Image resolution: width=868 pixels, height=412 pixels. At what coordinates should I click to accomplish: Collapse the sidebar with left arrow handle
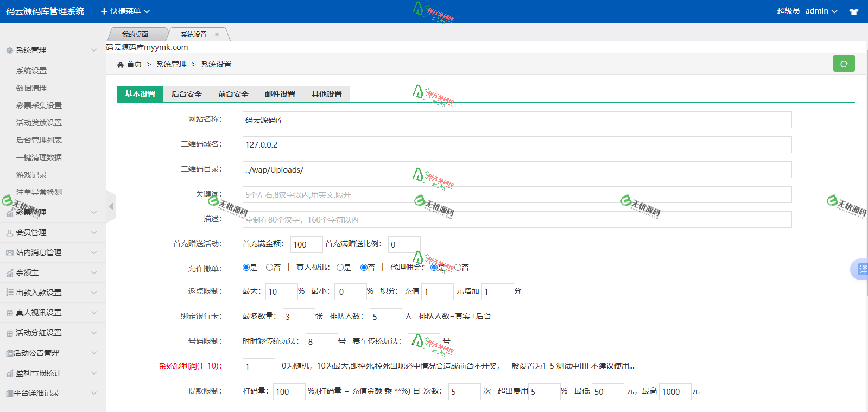111,206
